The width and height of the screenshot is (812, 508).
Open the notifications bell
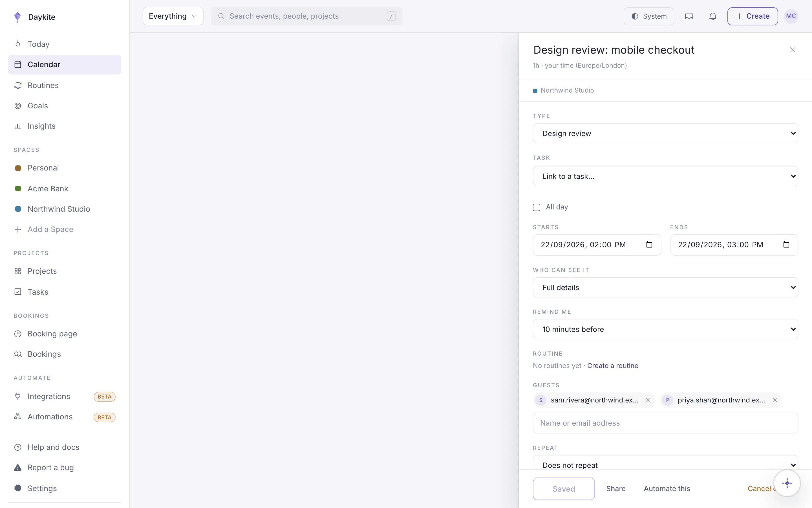[x=713, y=16]
